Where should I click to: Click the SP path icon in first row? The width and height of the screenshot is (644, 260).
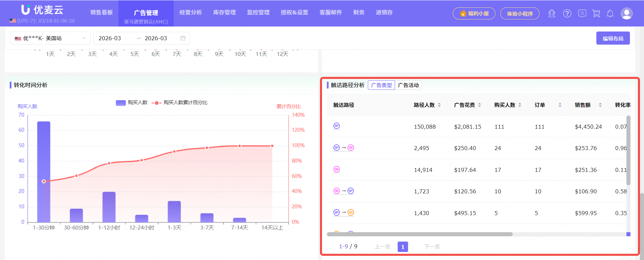click(336, 126)
